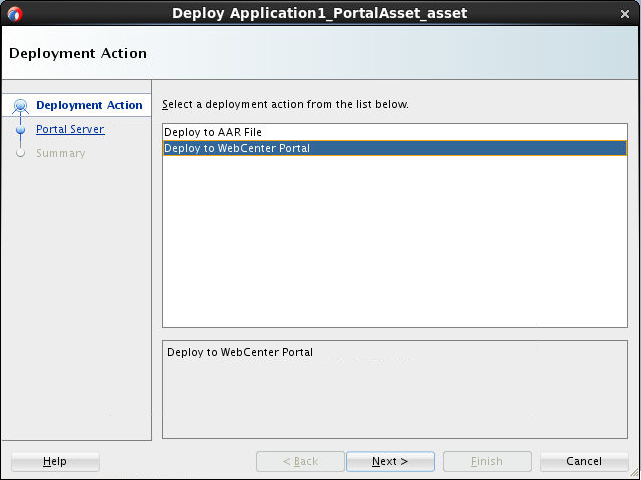
Task: Go to the Deployment Action step label
Action: click(89, 105)
